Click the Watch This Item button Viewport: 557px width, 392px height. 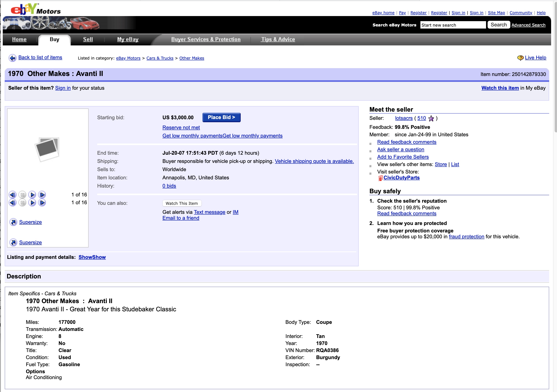click(x=181, y=203)
